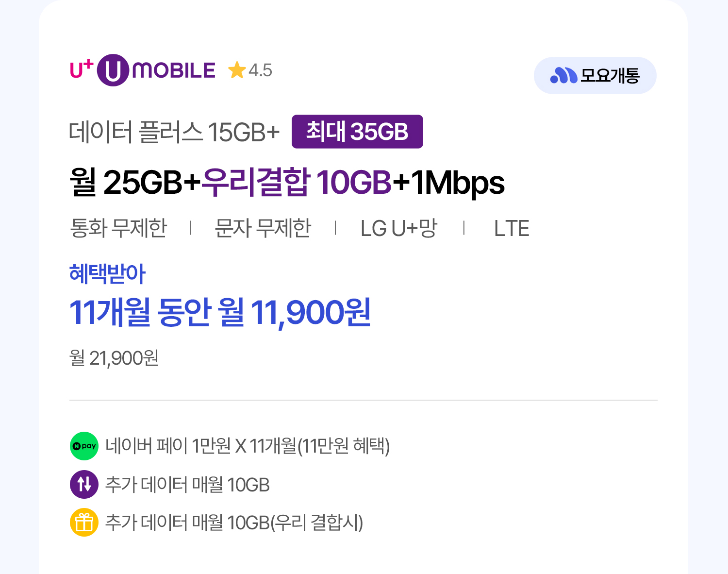The height and width of the screenshot is (574, 728).
Task: Click the 네이버 페이 1만원 X 11개월 benefit
Action: (x=248, y=446)
